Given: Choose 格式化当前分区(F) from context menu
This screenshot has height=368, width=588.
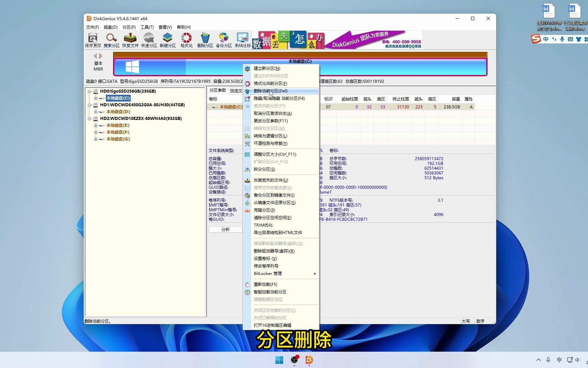Looking at the screenshot, I should point(281,83).
